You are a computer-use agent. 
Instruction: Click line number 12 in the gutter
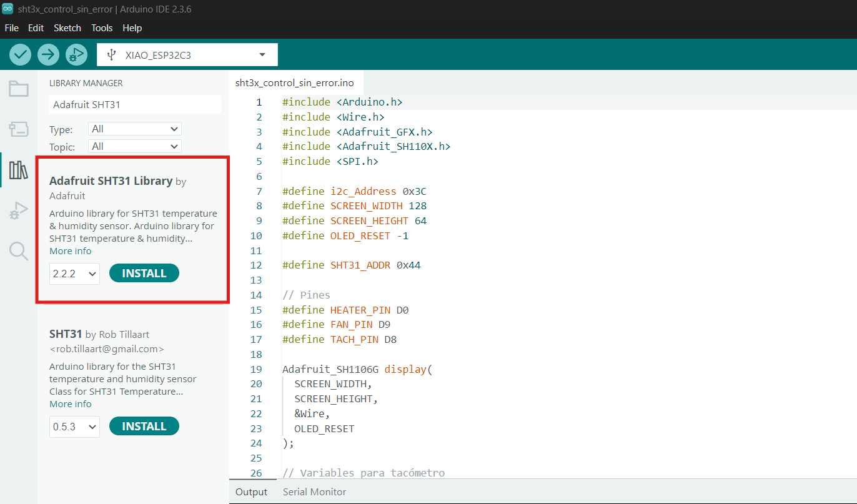[255, 265]
